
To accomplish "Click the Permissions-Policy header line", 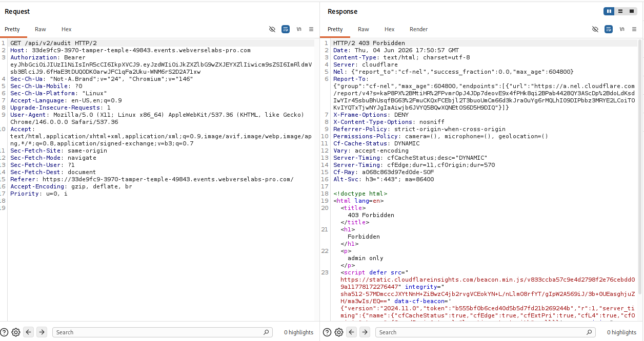I will click(x=441, y=136).
